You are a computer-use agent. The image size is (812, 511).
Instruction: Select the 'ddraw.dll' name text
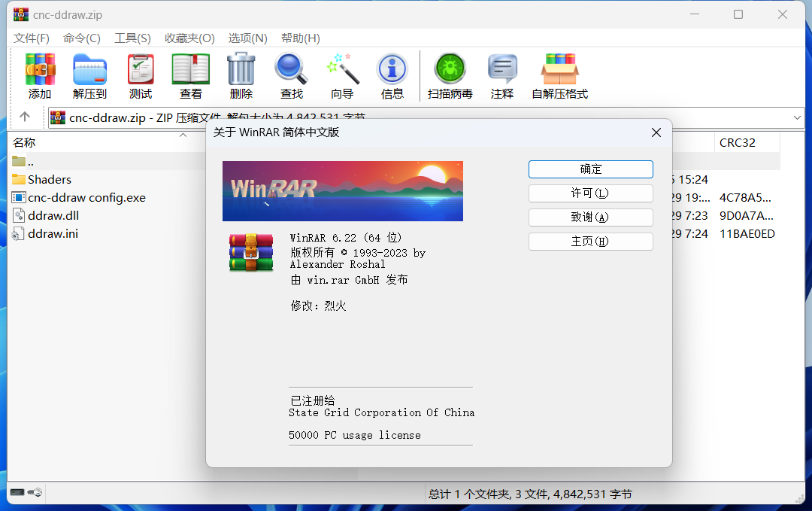(x=53, y=215)
